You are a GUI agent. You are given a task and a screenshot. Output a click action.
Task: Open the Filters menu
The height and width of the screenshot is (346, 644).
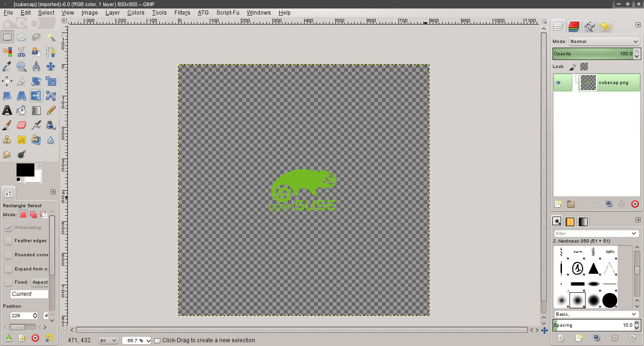click(182, 13)
